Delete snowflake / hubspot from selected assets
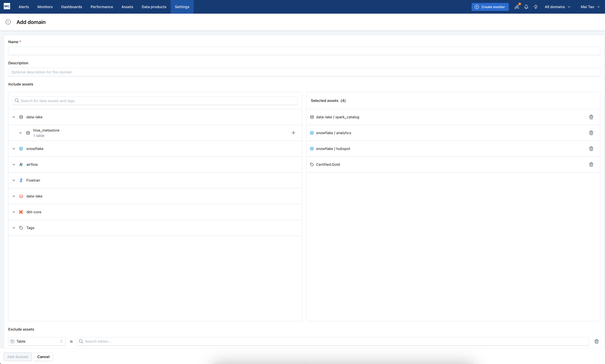The height and width of the screenshot is (364, 605). coord(591,149)
